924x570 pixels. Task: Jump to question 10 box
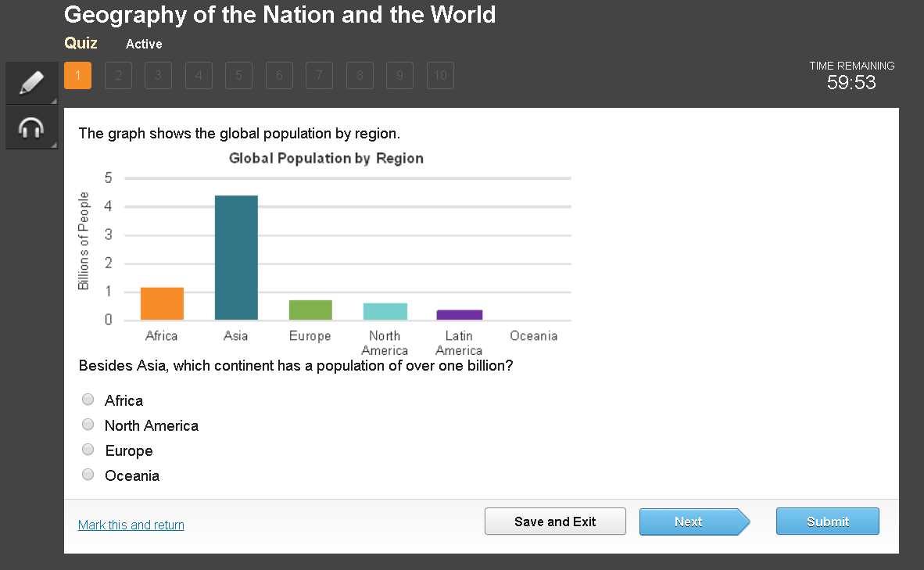tap(440, 75)
